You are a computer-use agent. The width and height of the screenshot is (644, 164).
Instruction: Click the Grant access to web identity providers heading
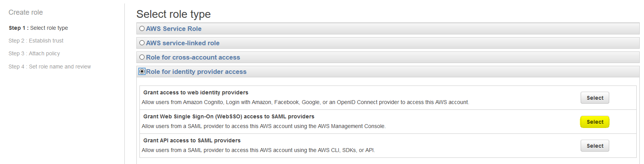195,92
